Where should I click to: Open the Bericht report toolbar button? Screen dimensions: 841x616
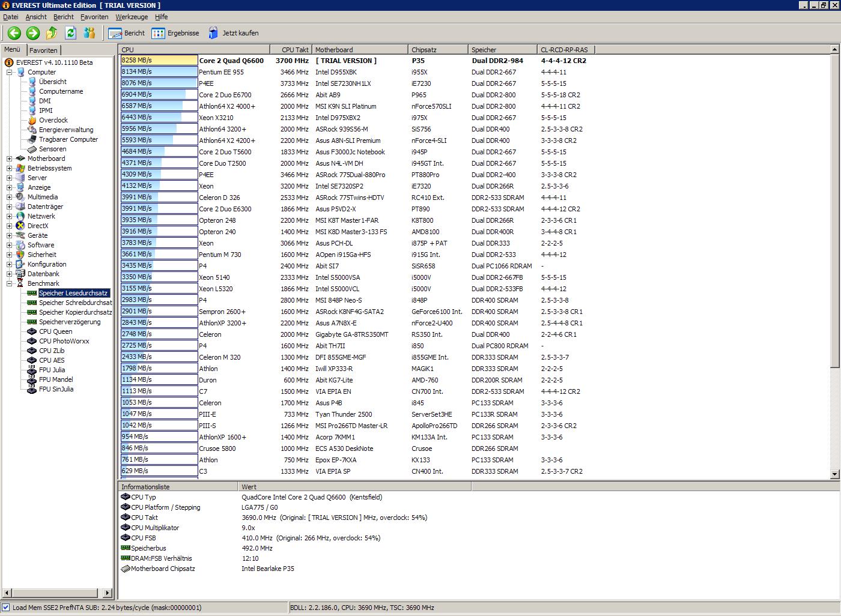click(126, 33)
